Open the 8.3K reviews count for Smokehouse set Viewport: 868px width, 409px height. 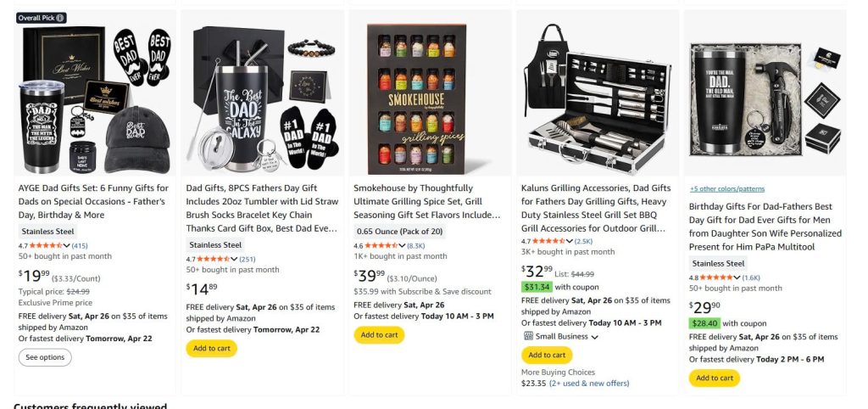pos(416,245)
